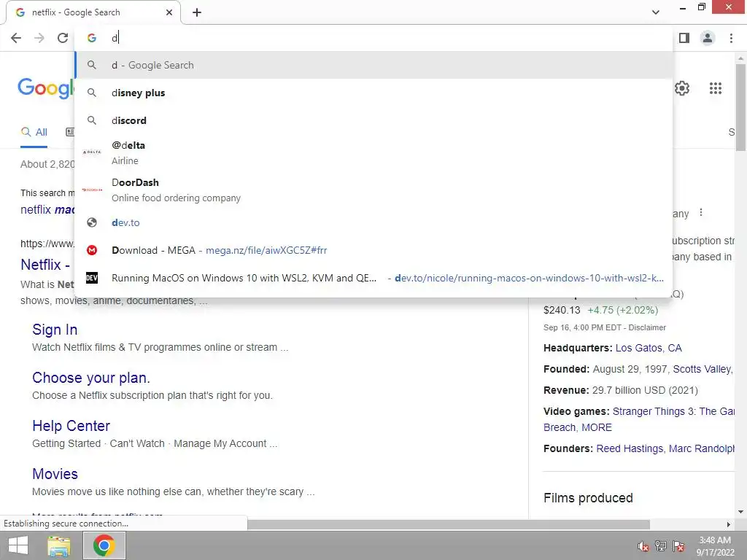Viewport: 747px width, 560px height.
Task: Choose the 'disney plus' suggestion
Action: coord(373,93)
